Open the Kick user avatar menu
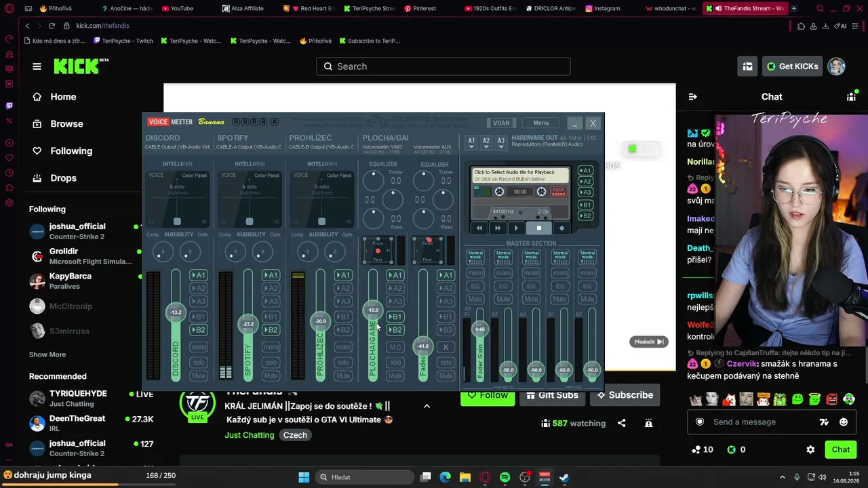 (836, 66)
